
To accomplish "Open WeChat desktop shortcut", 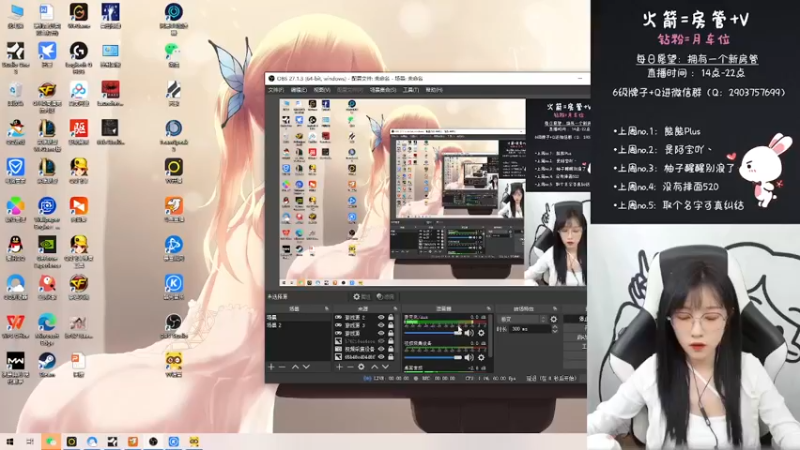I will [173, 55].
